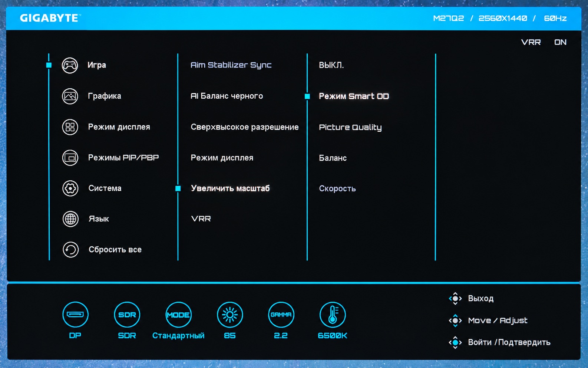Open the VRR menu item
The image size is (588, 368).
[201, 219]
